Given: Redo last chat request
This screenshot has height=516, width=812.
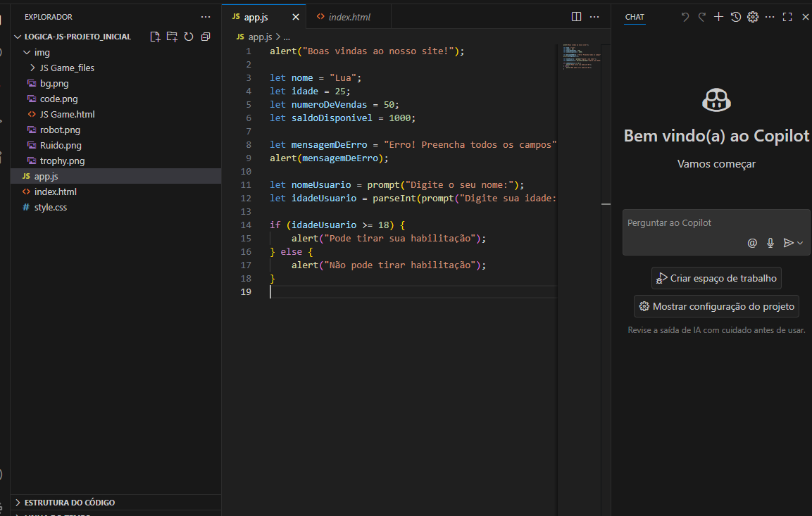Looking at the screenshot, I should [x=701, y=17].
